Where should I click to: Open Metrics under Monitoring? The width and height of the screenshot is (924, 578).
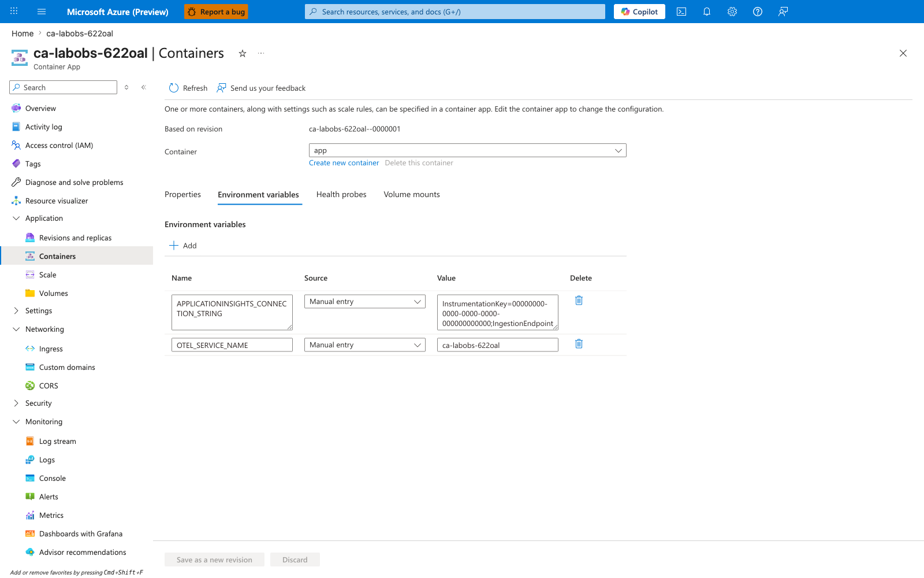point(51,515)
